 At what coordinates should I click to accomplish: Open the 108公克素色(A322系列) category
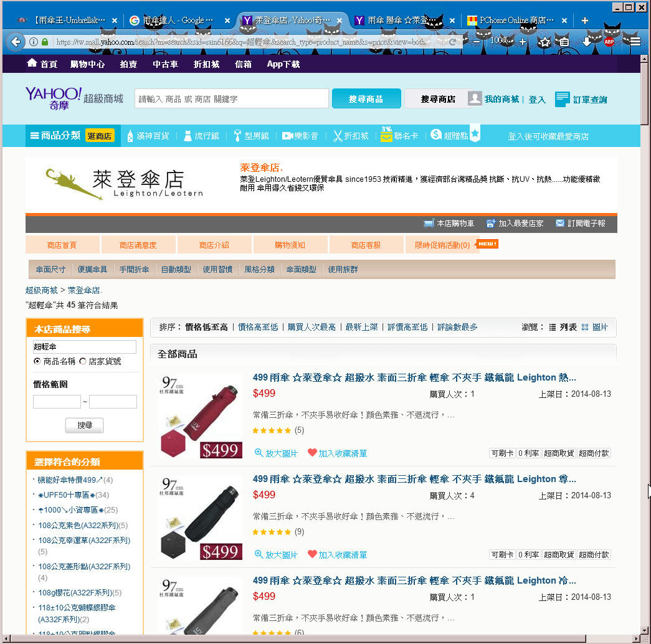click(79, 525)
